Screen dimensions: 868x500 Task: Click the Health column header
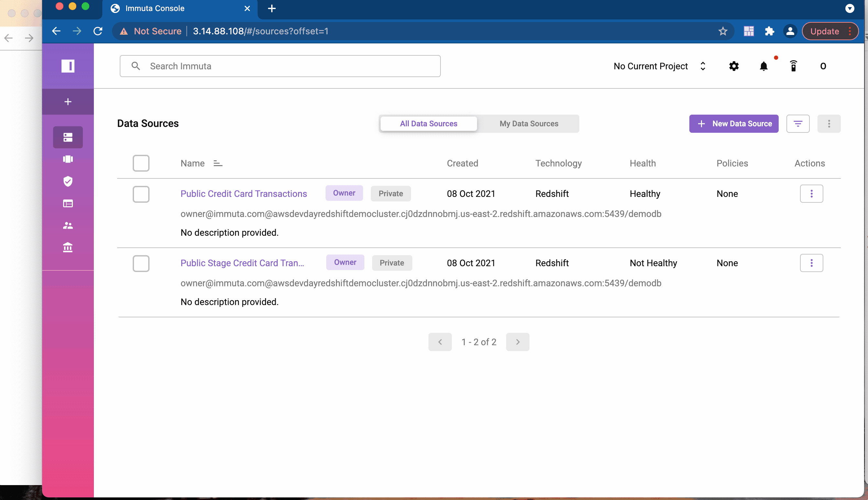click(643, 164)
